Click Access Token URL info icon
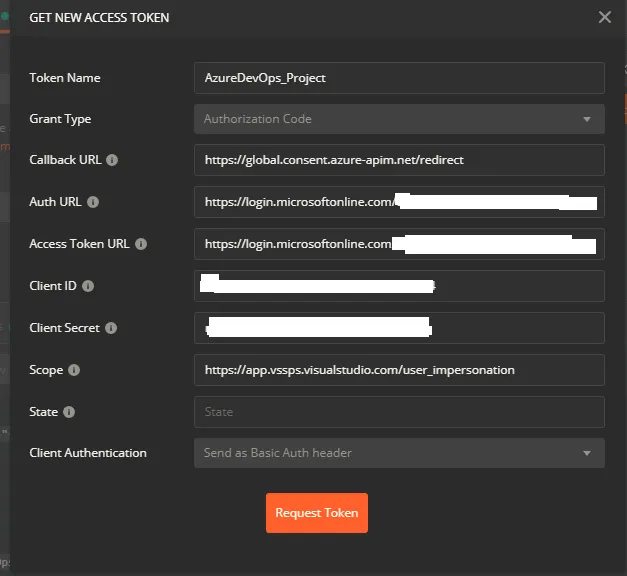Image resolution: width=627 pixels, height=576 pixels. [141, 244]
